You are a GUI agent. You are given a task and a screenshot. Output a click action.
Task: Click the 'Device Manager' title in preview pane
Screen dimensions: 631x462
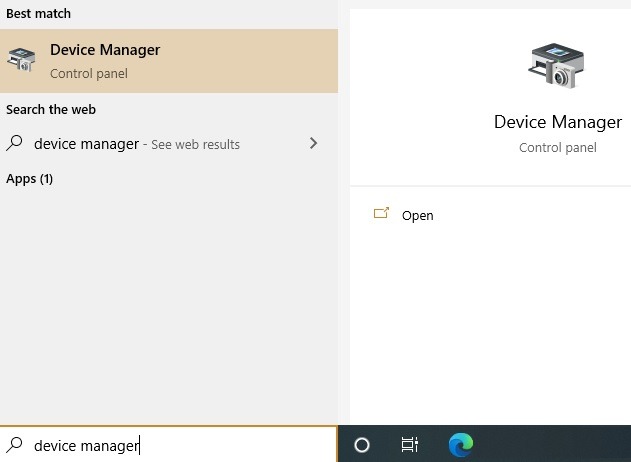tap(558, 122)
